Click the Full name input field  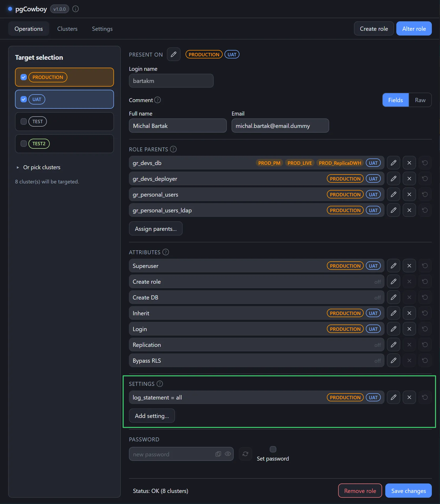click(x=178, y=126)
